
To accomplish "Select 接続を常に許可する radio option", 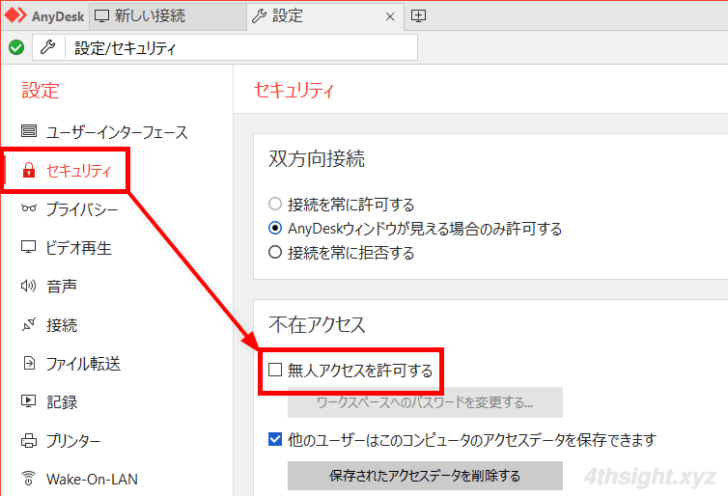I will point(275,203).
